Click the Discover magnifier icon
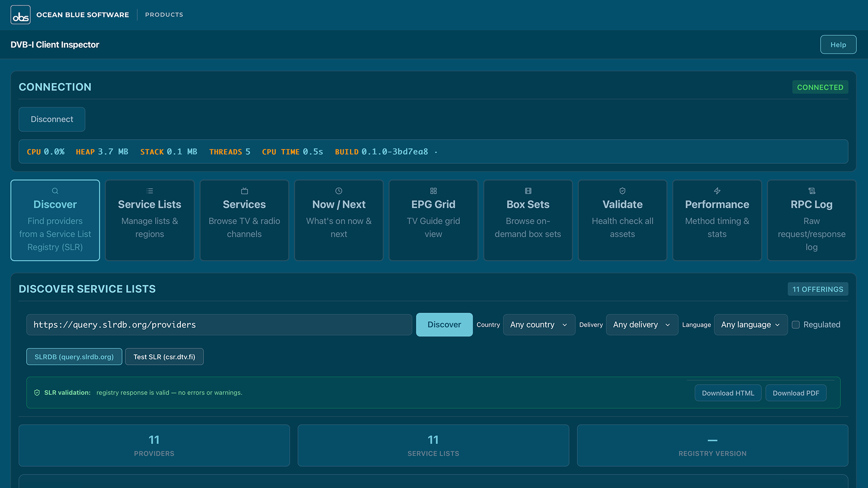The width and height of the screenshot is (868, 488). click(x=55, y=191)
